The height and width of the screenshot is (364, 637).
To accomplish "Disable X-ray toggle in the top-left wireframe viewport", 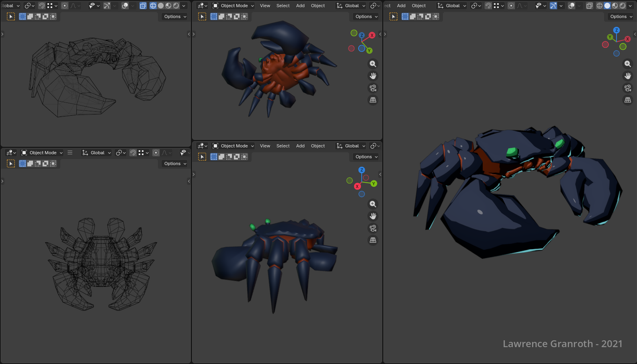I will 143,6.
